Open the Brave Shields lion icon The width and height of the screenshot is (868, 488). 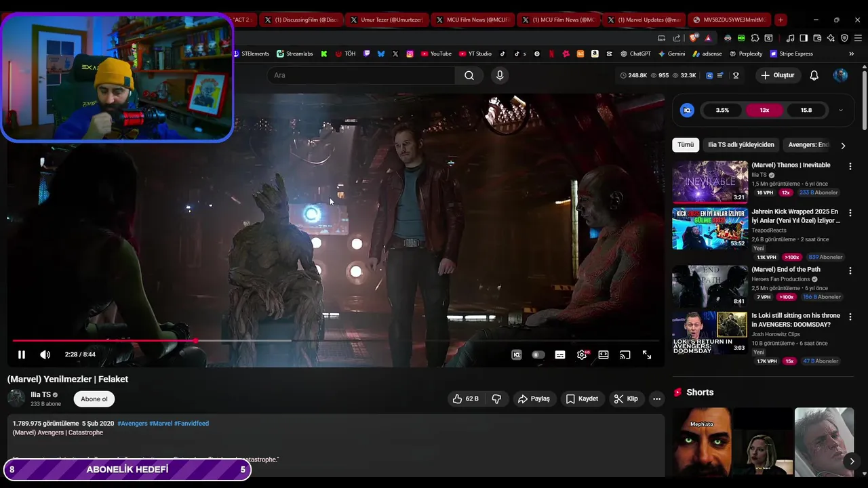coord(694,38)
